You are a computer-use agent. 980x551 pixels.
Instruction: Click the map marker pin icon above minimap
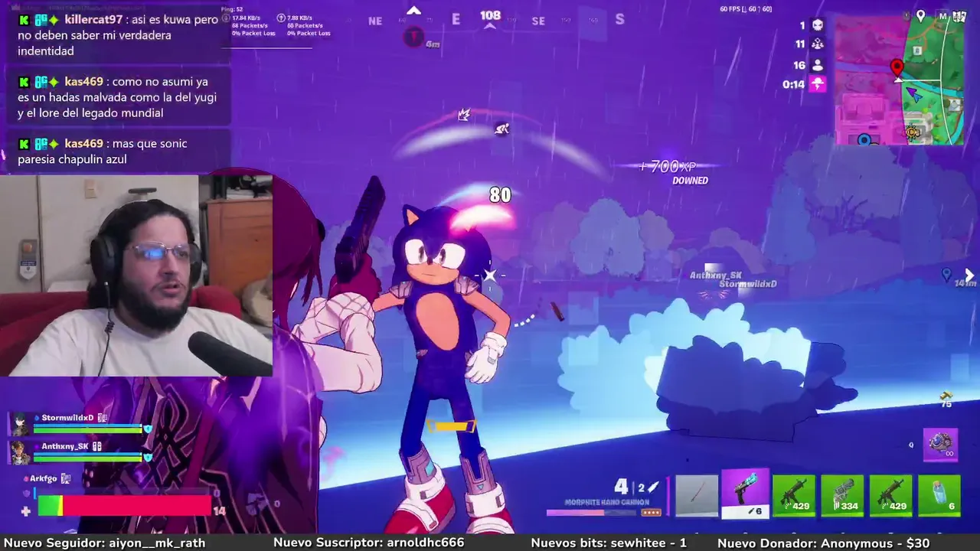pos(921,15)
